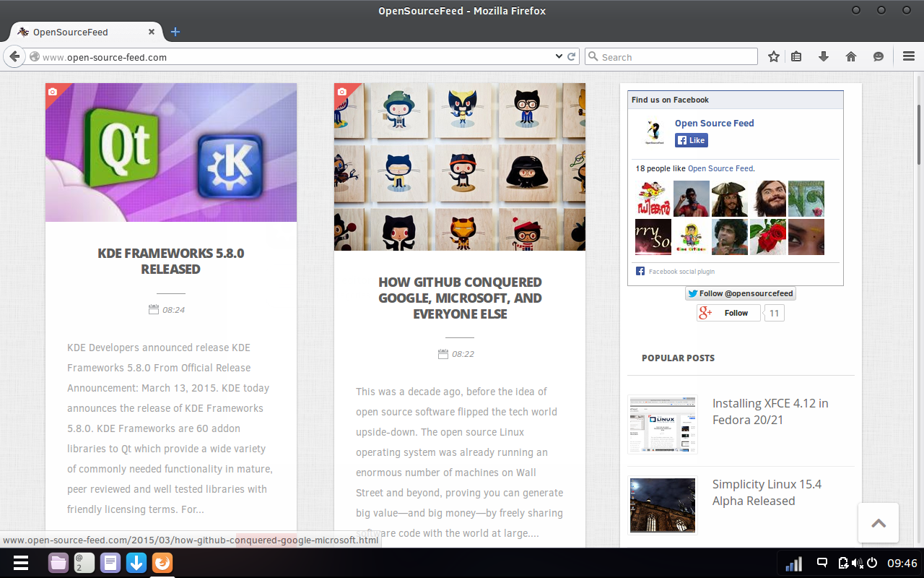Go back using the Firefox back arrow

(14, 56)
